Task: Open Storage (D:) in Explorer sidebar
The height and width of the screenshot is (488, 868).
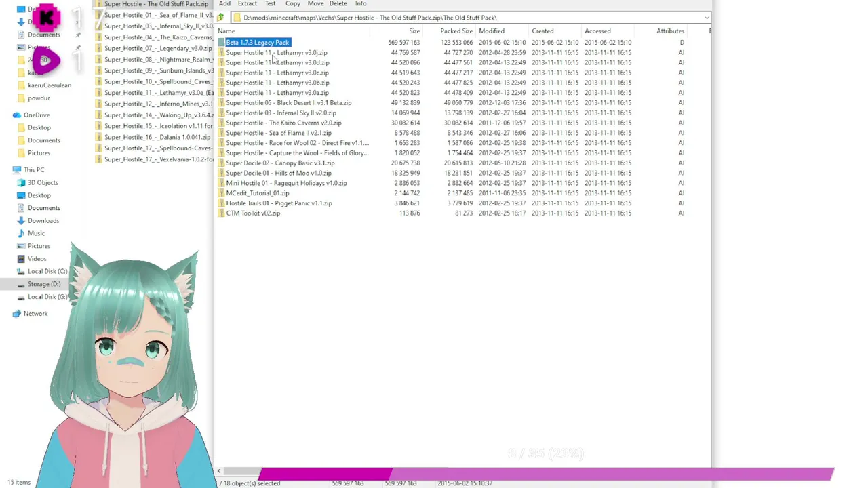Action: pyautogui.click(x=44, y=285)
